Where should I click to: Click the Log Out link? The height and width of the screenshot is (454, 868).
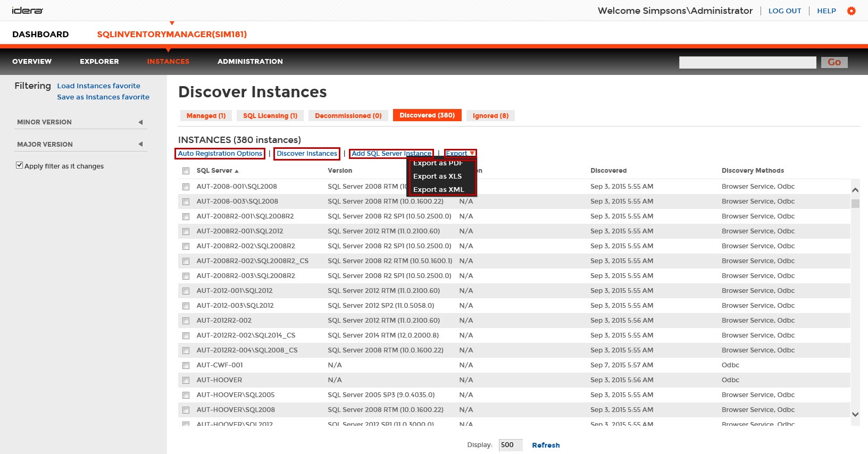click(784, 11)
